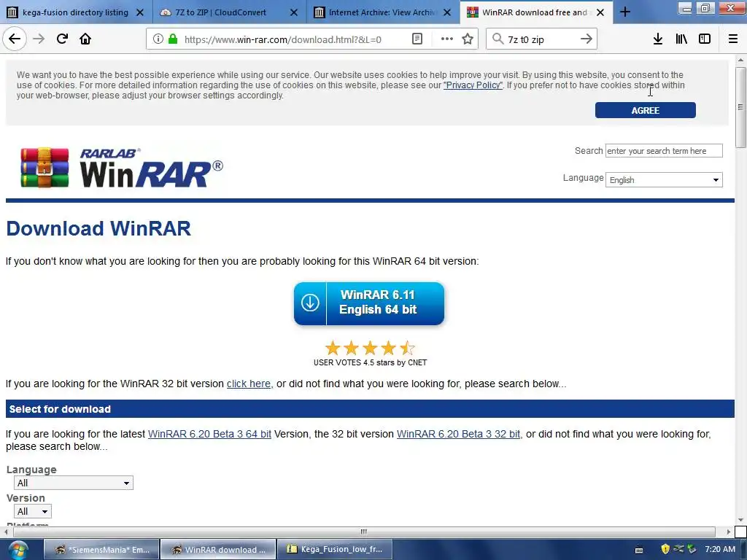747x560 pixels.
Task: Click AGREE on the cookie notice
Action: (645, 110)
